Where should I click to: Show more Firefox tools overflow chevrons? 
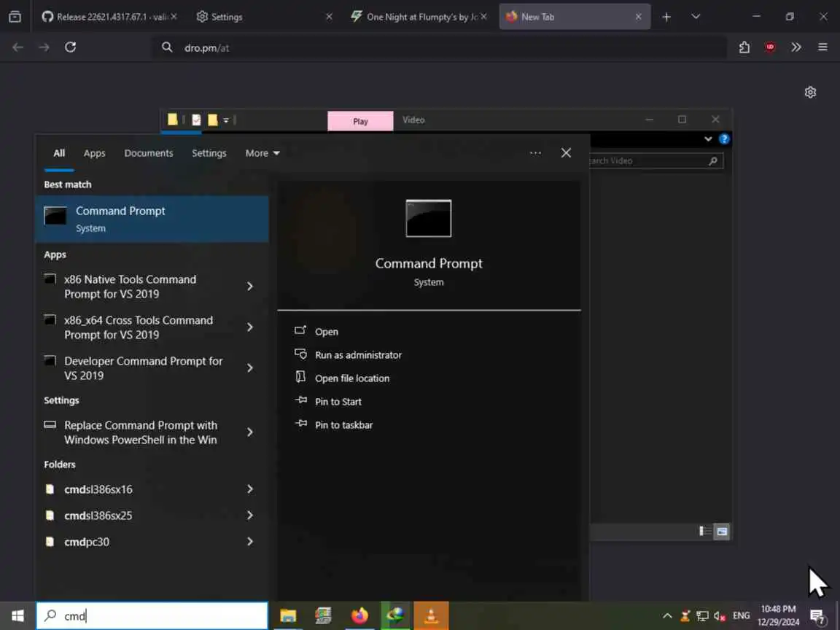796,47
